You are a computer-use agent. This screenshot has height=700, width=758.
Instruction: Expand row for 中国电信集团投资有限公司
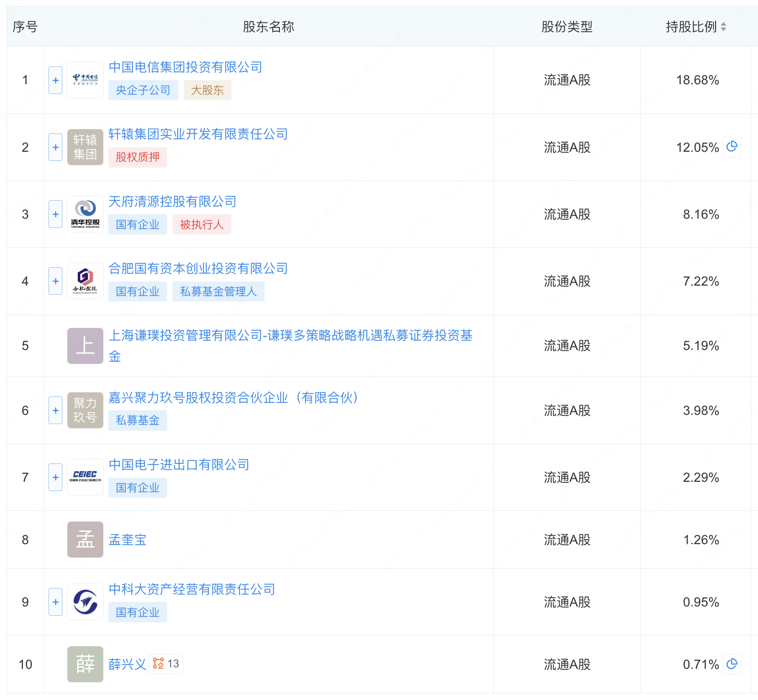tap(56, 80)
